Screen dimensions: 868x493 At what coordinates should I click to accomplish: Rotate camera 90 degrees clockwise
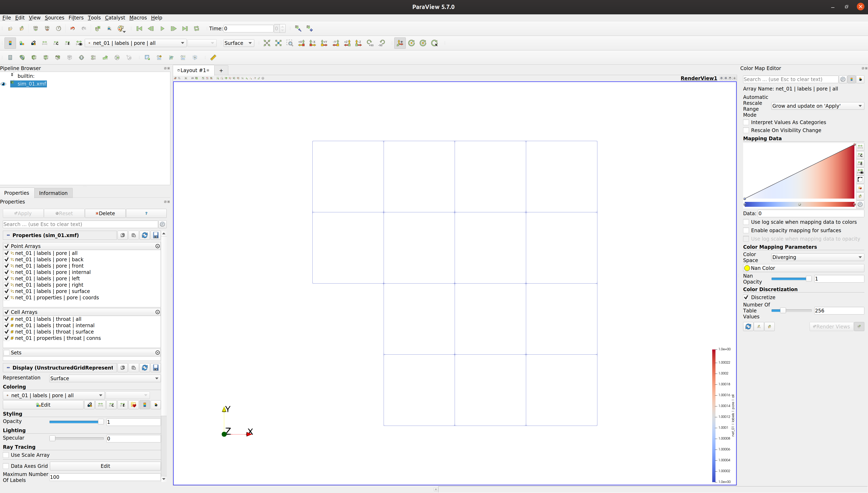point(370,43)
